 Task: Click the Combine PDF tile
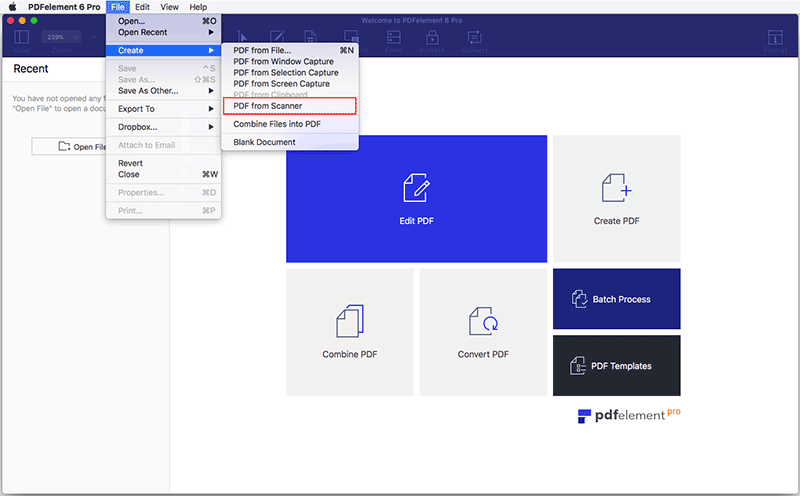point(349,332)
